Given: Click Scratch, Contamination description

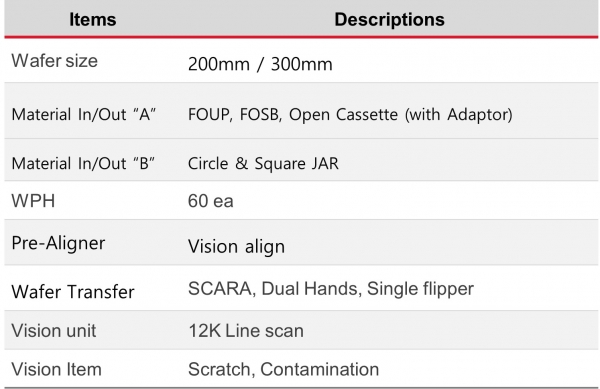Looking at the screenshot, I should (284, 369).
